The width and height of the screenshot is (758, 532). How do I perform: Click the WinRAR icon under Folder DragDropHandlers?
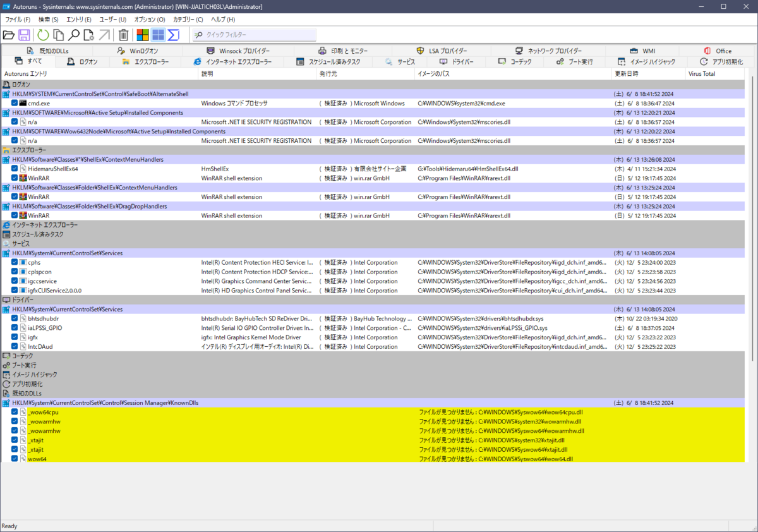(x=23, y=215)
